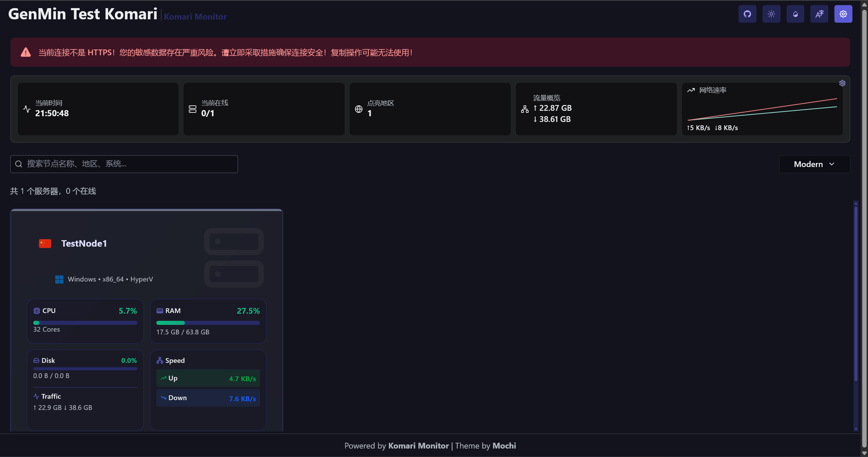
Task: Click the RAM usage progress bar
Action: [x=208, y=323]
